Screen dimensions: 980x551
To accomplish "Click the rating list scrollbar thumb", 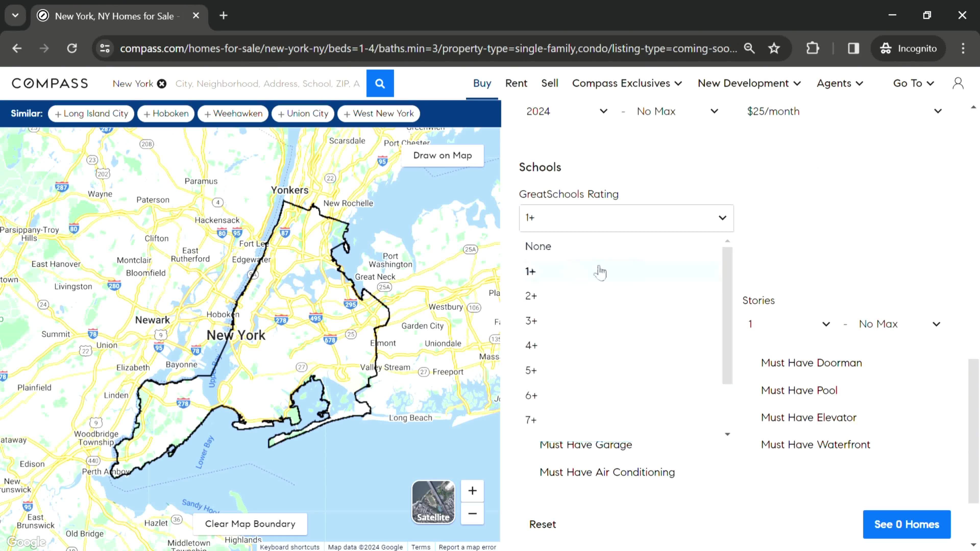I will point(727,316).
